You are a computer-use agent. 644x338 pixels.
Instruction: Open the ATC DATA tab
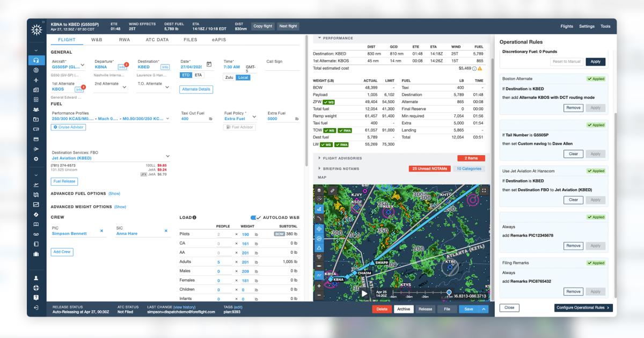[157, 40]
